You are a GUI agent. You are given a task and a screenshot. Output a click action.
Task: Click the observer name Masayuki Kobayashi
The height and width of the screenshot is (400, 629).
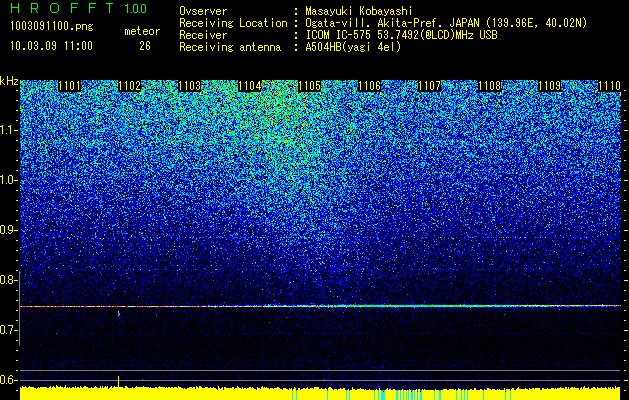click(359, 12)
